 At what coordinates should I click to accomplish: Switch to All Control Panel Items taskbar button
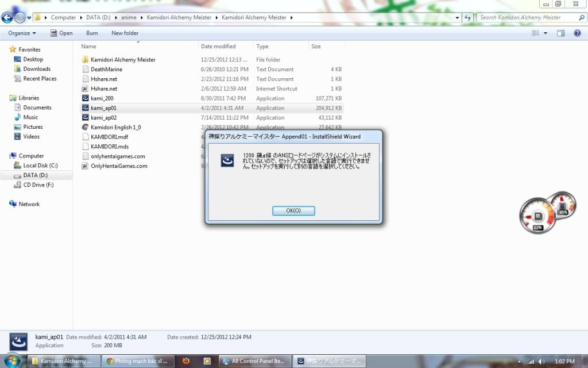click(x=255, y=361)
